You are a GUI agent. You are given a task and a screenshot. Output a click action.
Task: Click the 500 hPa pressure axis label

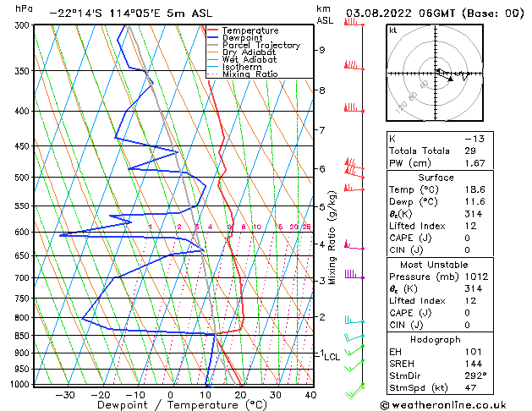click(x=23, y=178)
